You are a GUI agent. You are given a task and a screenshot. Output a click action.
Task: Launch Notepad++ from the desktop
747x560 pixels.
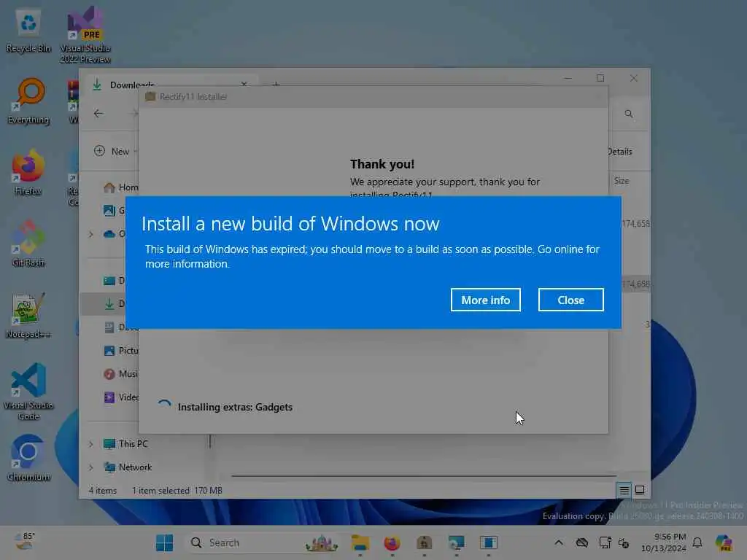pyautogui.click(x=28, y=315)
